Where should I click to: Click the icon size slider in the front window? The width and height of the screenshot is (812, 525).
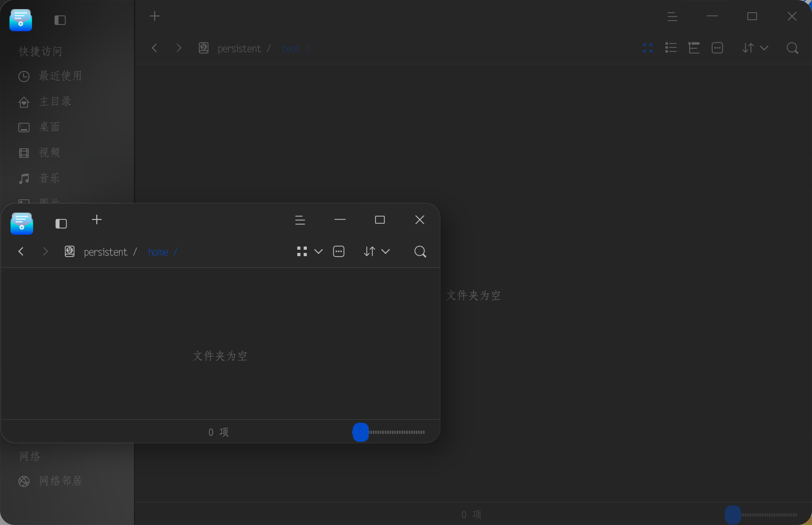(389, 432)
